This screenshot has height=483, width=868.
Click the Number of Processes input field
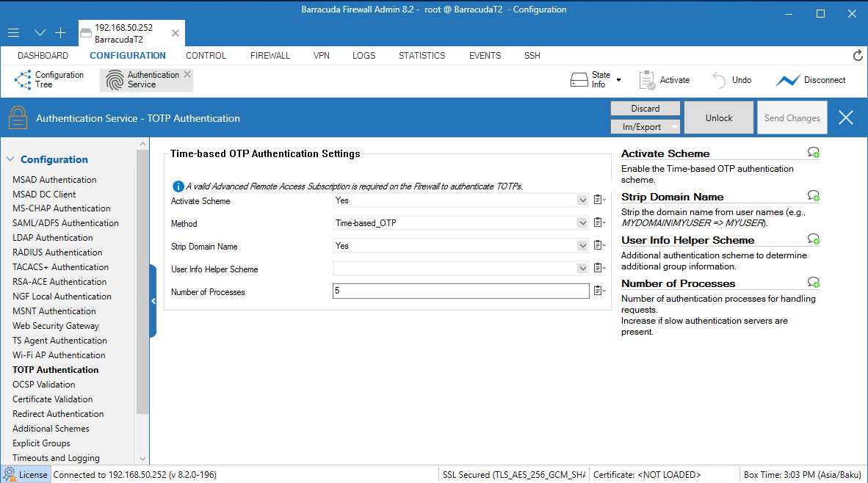[x=460, y=291]
